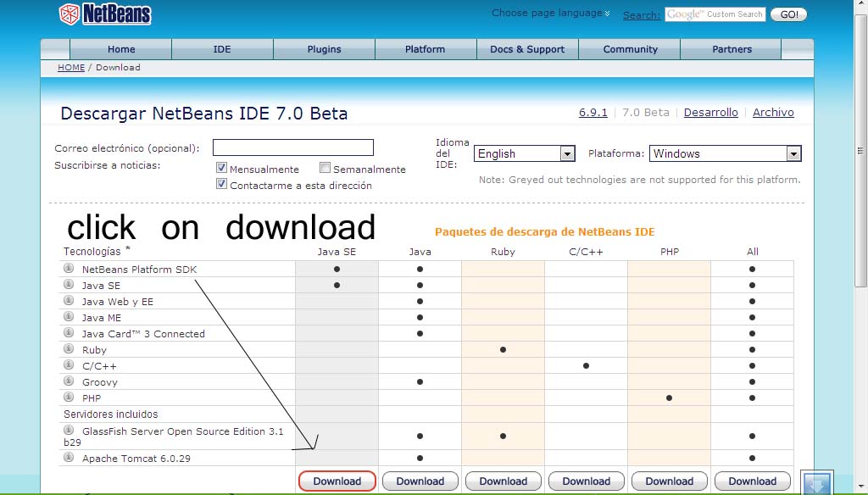Open info icon for Groovy row
This screenshot has height=495, width=868.
(69, 381)
